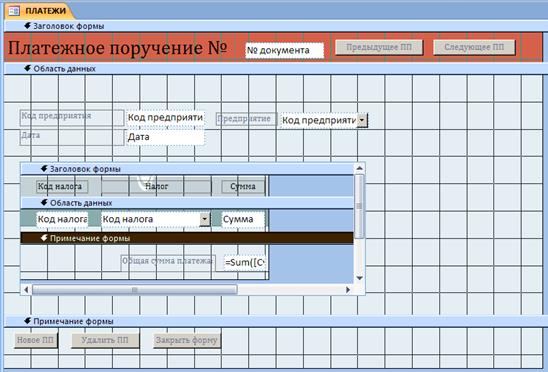Open the Код предприятия combo box arrow
Image resolution: width=548 pixels, height=372 pixels.
click(362, 120)
